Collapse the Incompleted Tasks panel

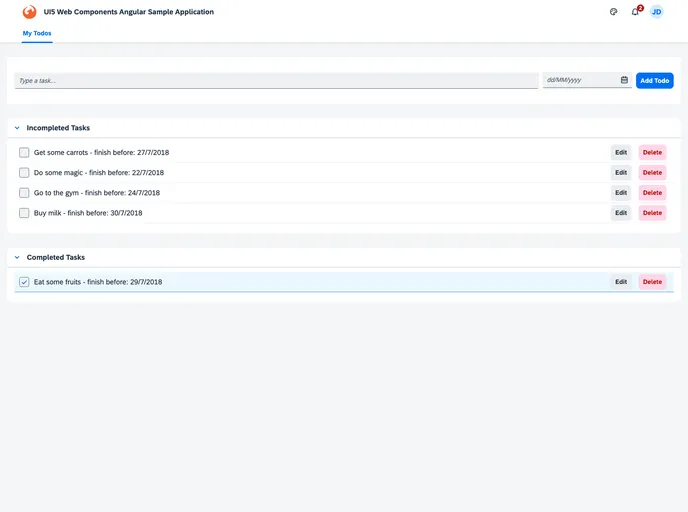pyautogui.click(x=17, y=128)
